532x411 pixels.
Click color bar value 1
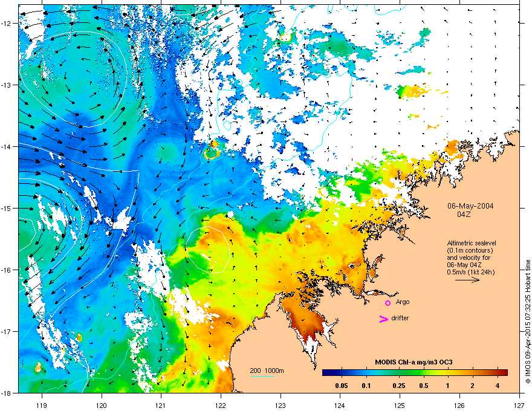(447, 386)
